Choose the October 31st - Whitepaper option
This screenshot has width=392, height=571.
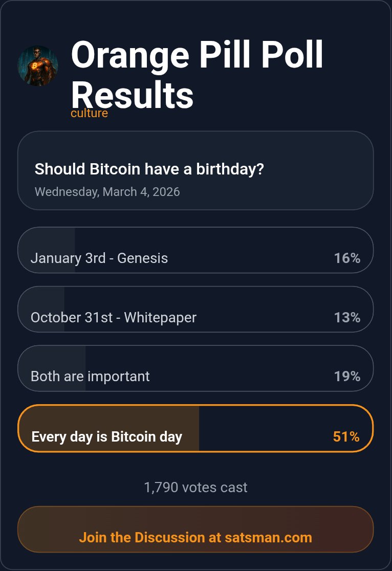click(x=114, y=317)
